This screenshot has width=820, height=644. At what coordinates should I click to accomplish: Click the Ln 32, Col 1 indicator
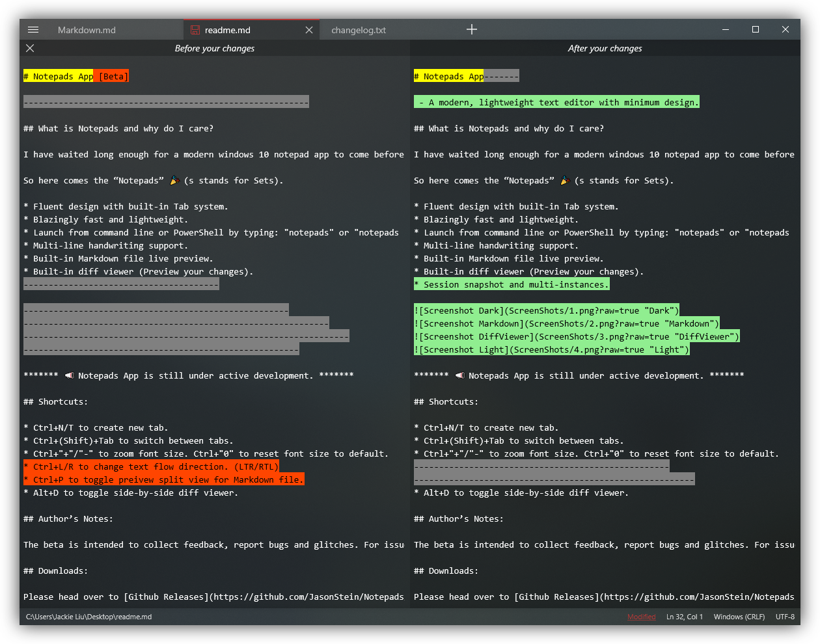pyautogui.click(x=685, y=617)
